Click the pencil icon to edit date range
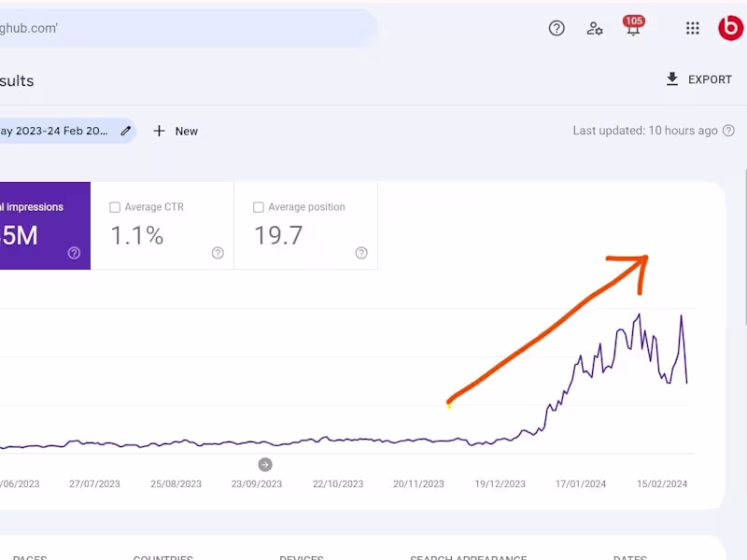Viewport: 747px width, 560px height. (125, 131)
